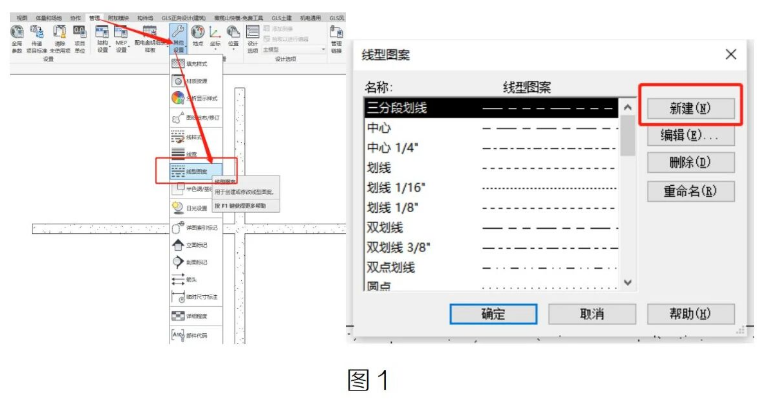Choose 材质资源 material assets menu entry
Screen dimensions: 757x409
point(196,81)
